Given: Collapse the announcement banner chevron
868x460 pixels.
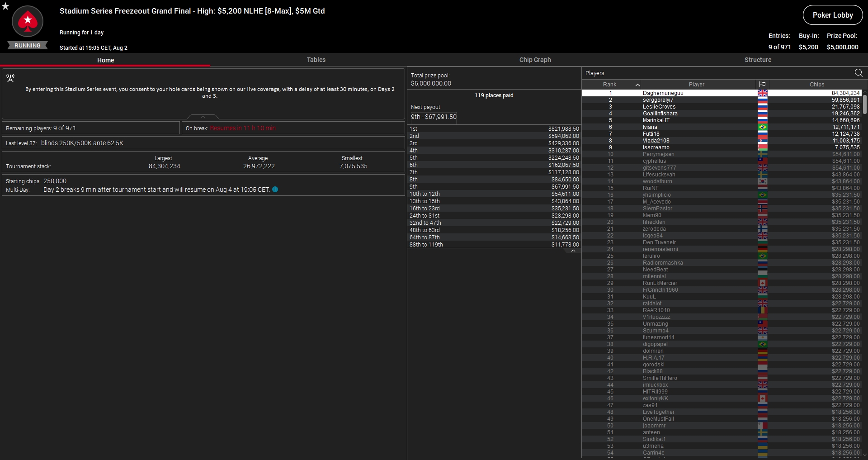Looking at the screenshot, I should [x=203, y=117].
